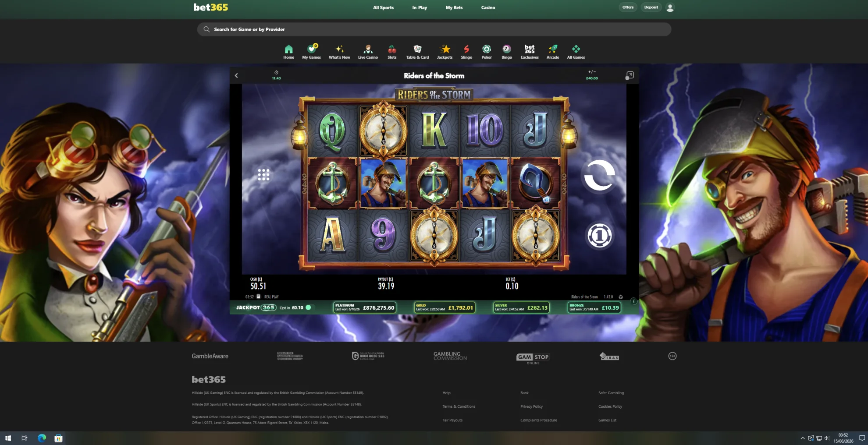Open the Terms & Conditions link
This screenshot has width=868, height=445.
(459, 406)
